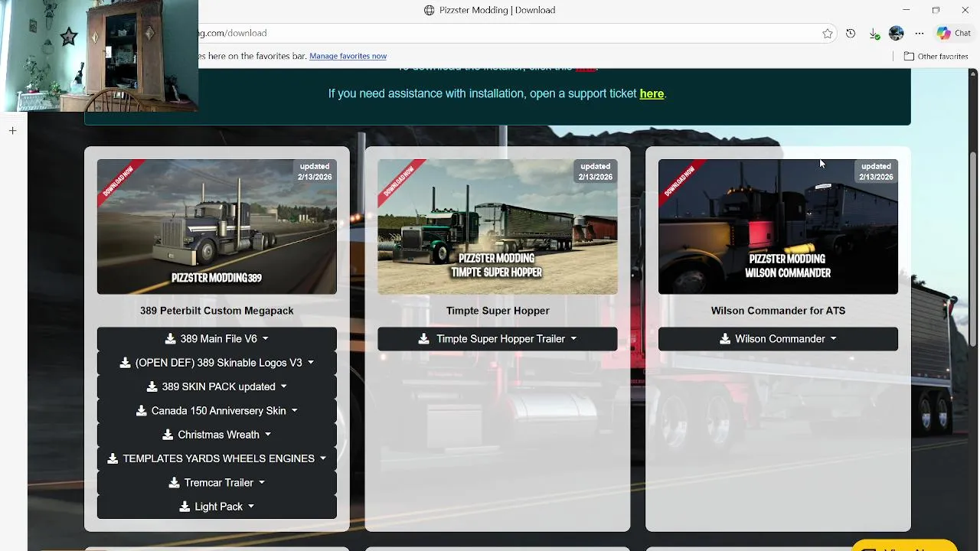Open the Timpte Super Hopper thumbnail image
The height and width of the screenshot is (551, 980).
click(x=498, y=227)
